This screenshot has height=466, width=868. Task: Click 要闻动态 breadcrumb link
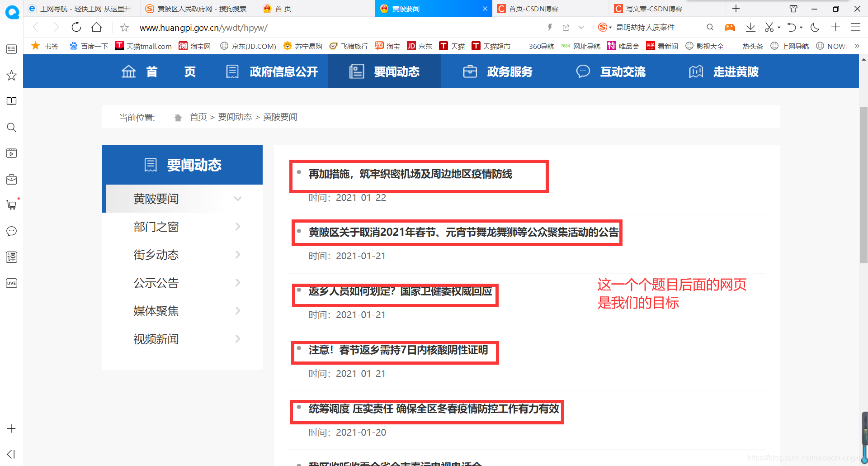(x=235, y=117)
